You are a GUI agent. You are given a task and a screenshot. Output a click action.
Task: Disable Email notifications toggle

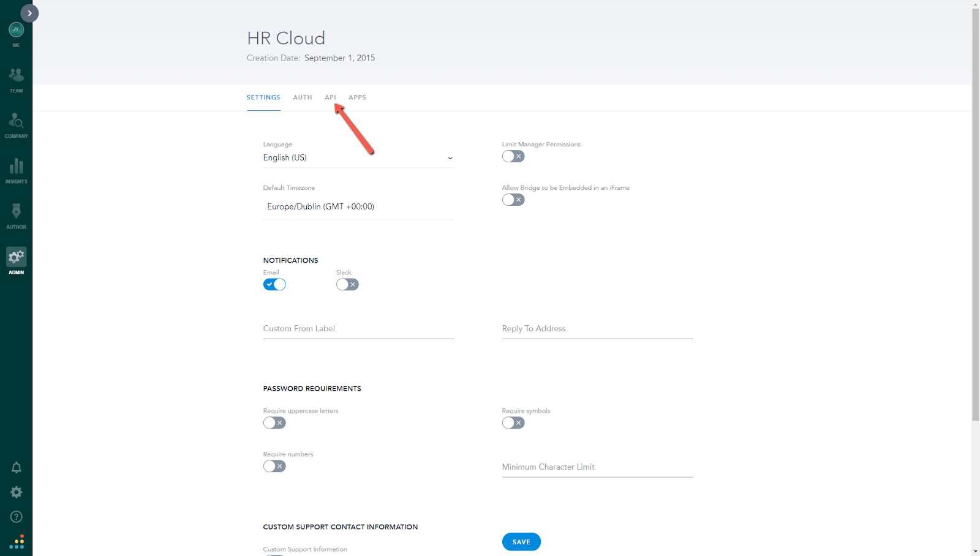274,284
